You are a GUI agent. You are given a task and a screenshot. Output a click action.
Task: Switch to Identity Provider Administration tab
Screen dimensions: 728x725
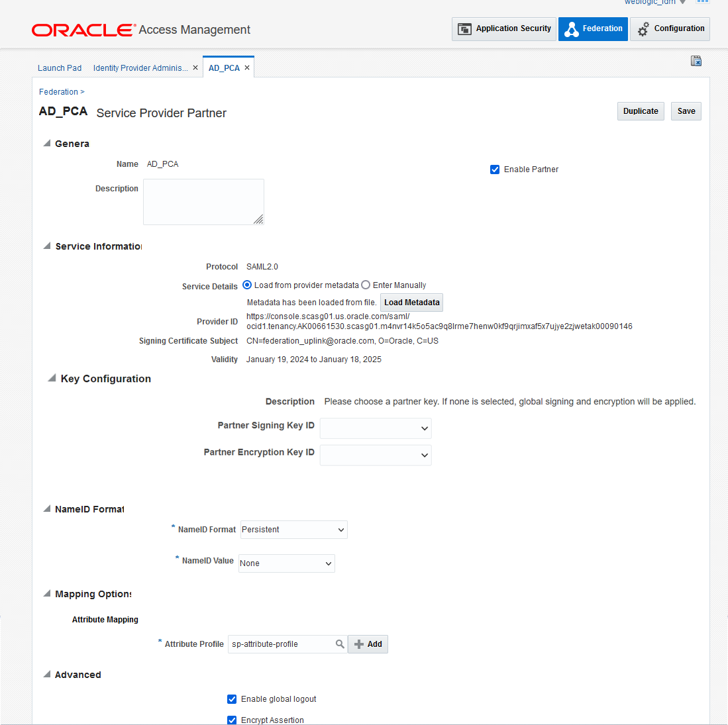coord(140,68)
